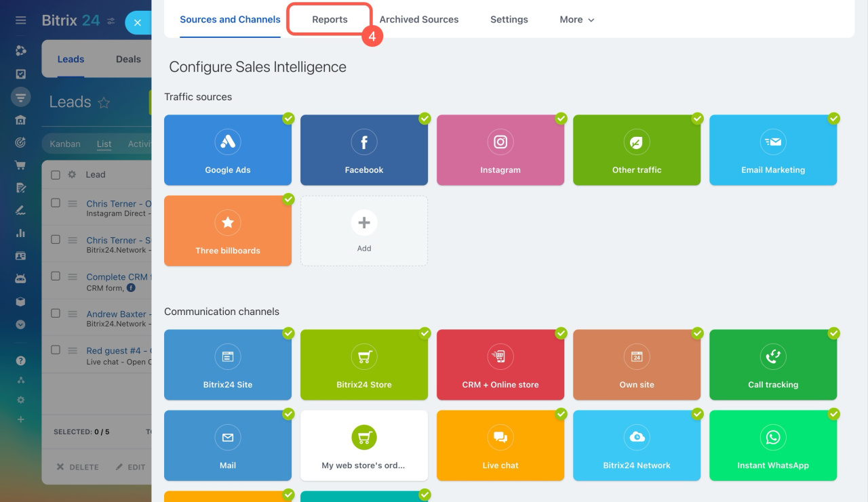Viewport: 868px width, 502px height.
Task: Open the shopping cart icon in sidebar
Action: tap(21, 165)
